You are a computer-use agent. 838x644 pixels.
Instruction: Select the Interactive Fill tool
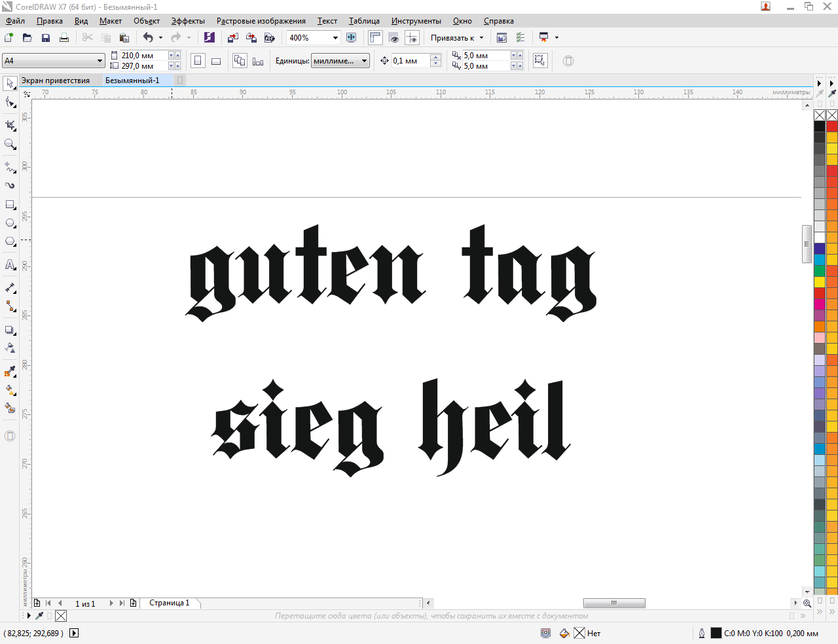click(10, 389)
